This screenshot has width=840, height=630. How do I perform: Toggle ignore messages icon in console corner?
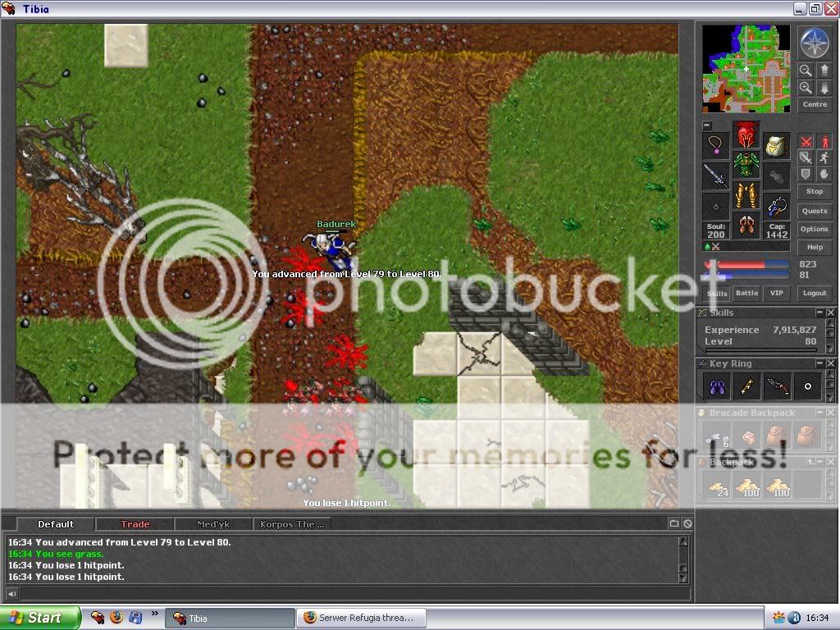[688, 524]
